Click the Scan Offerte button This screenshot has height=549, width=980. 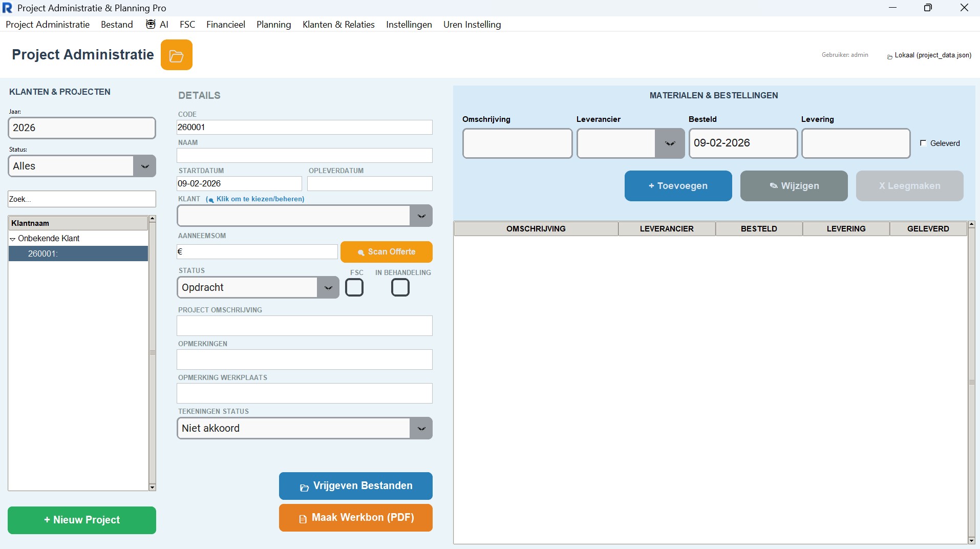click(x=386, y=252)
